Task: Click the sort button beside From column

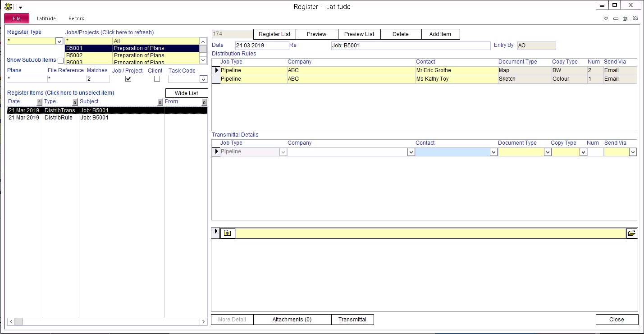Action: 204,102
